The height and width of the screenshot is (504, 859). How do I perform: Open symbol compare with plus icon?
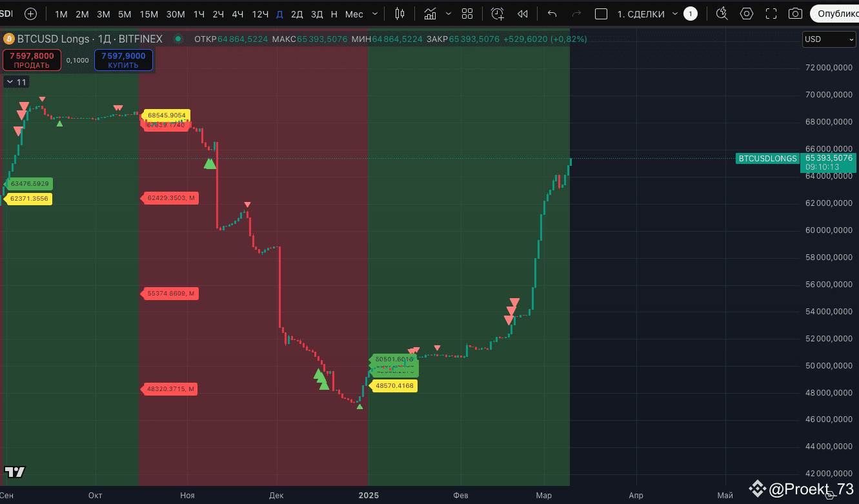coord(30,13)
